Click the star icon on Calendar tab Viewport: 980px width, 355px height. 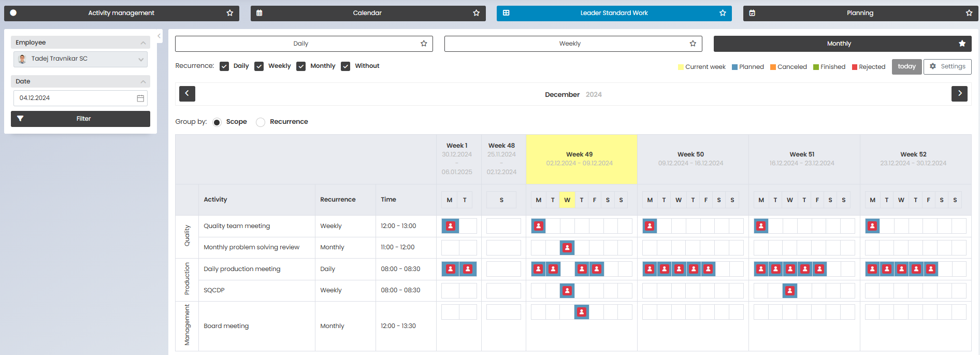(x=476, y=13)
